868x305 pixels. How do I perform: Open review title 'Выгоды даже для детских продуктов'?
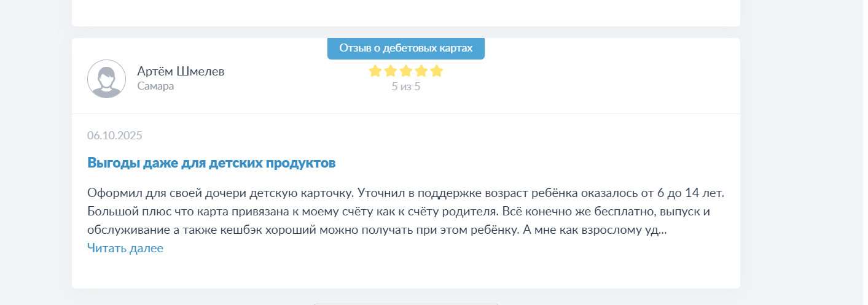coord(211,163)
